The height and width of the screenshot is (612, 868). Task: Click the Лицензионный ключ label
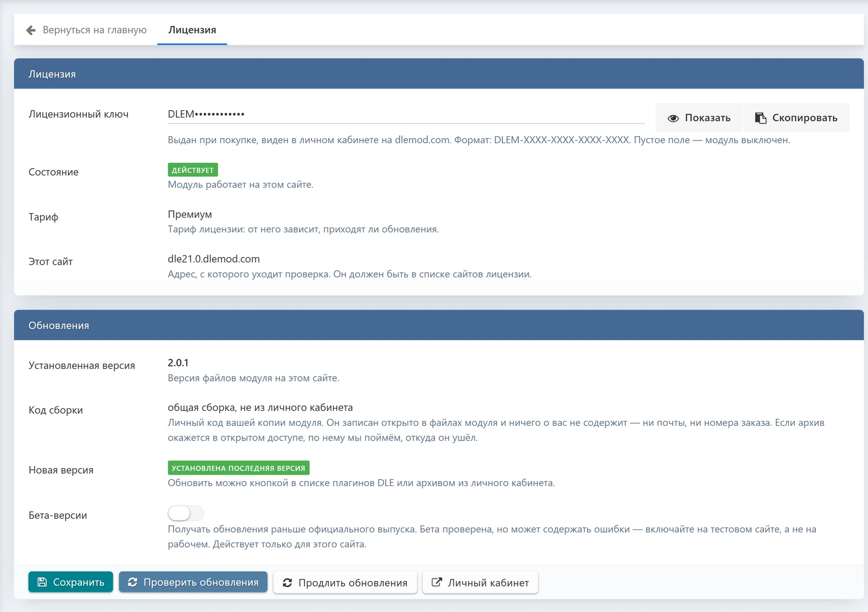tap(79, 114)
